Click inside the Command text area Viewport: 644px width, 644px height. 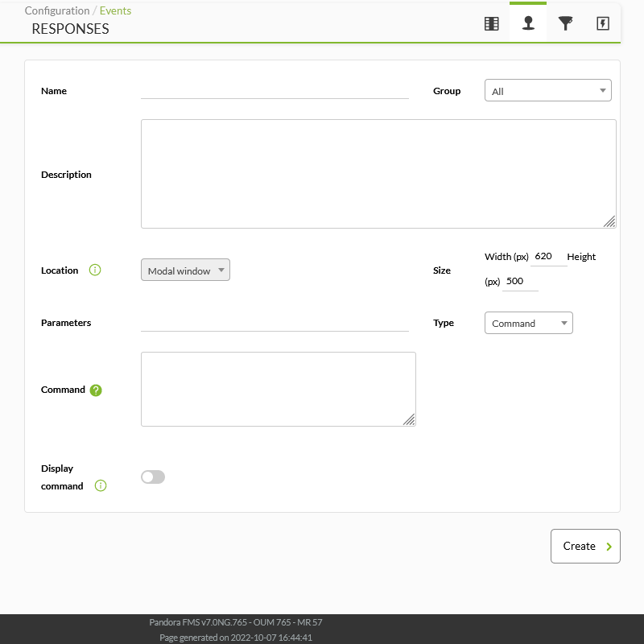coord(279,389)
